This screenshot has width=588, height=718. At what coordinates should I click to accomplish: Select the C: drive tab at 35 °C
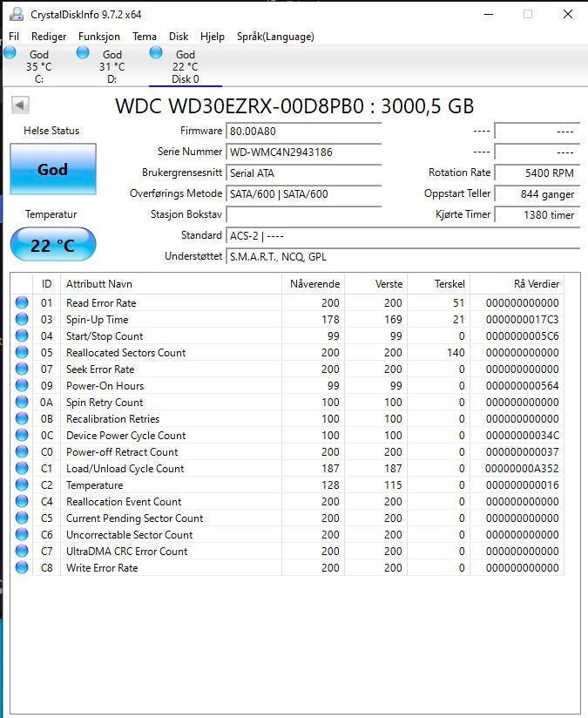39,67
